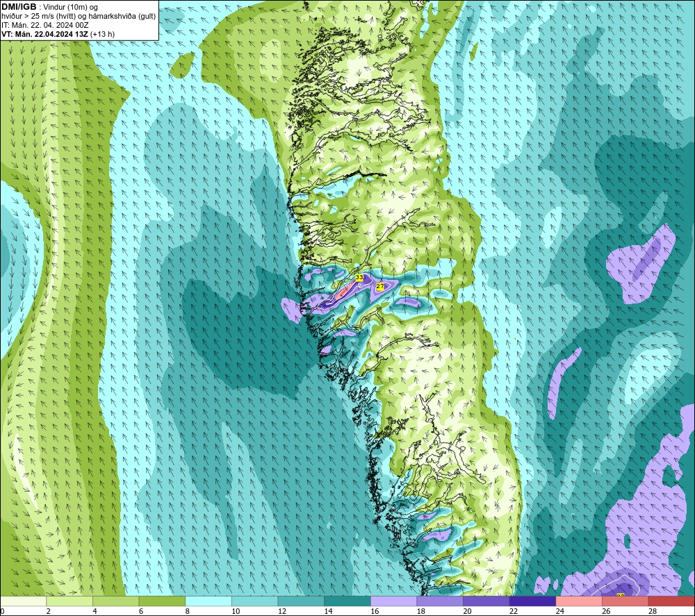This screenshot has width=695, height=616.
Task: Pick the 16–18 m/s light purple legend swatch
Action: coord(393,601)
